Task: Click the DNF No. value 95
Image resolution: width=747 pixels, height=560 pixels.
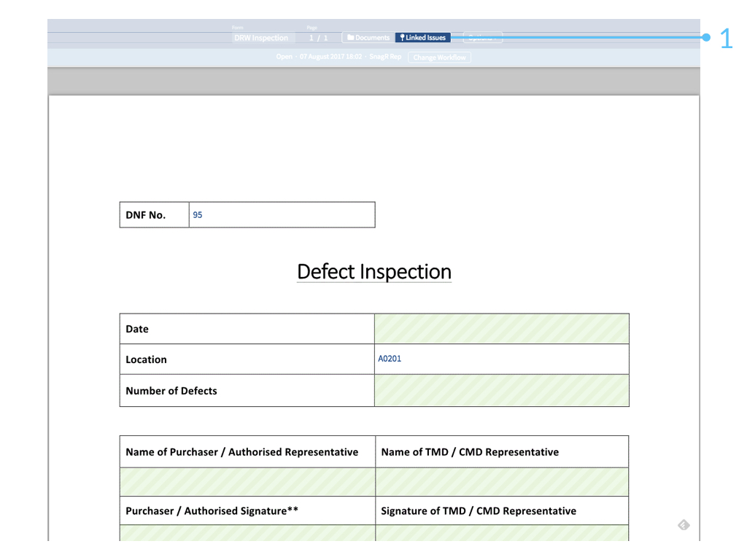Action: 197,215
